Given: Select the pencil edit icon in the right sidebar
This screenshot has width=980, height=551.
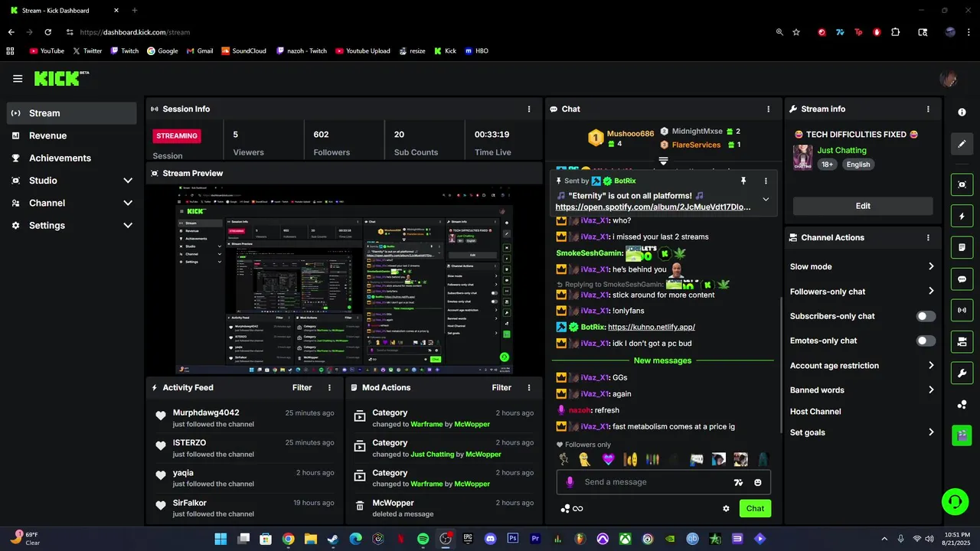Looking at the screenshot, I should (x=962, y=144).
